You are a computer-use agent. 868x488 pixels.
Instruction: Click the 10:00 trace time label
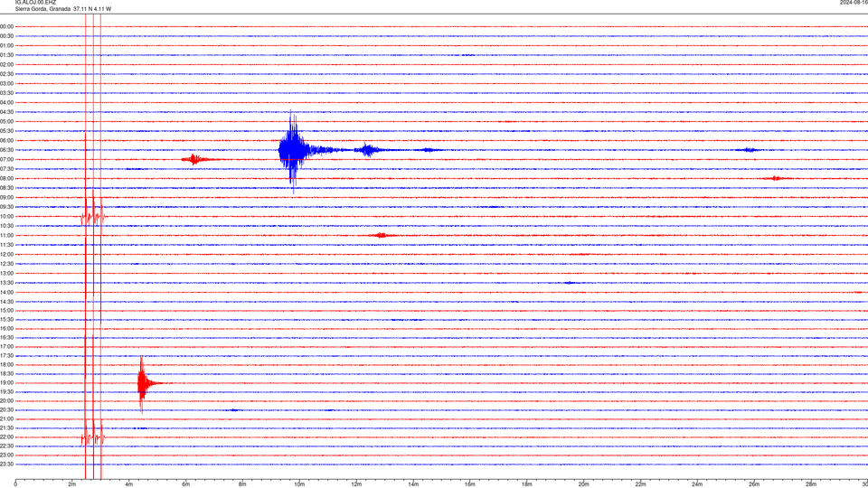click(x=6, y=216)
